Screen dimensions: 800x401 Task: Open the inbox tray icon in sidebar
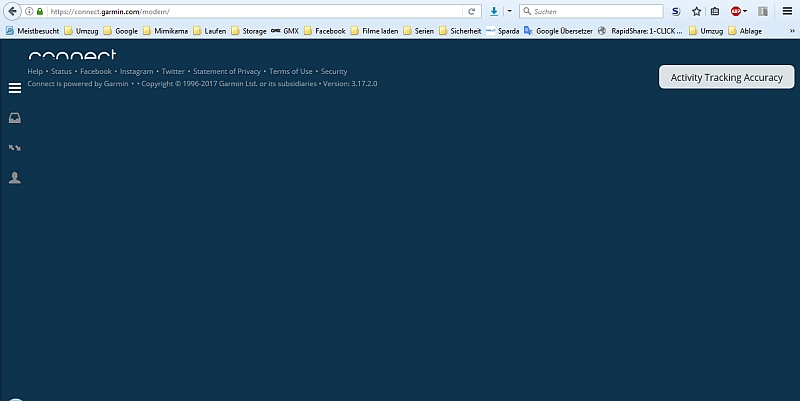(x=15, y=118)
